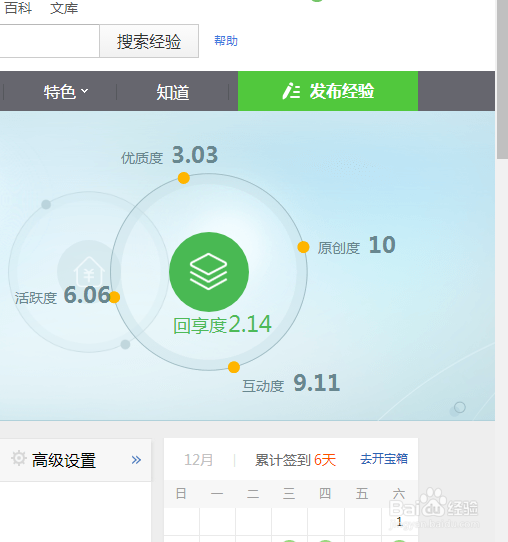Click the 原创度 10 score
The width and height of the screenshot is (508, 542).
click(x=357, y=246)
